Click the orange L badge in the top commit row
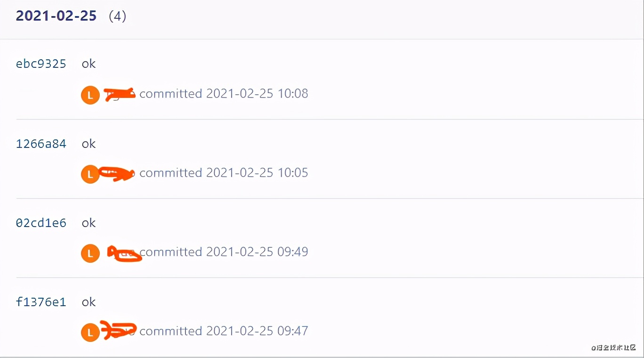This screenshot has height=358, width=644. pyautogui.click(x=90, y=95)
